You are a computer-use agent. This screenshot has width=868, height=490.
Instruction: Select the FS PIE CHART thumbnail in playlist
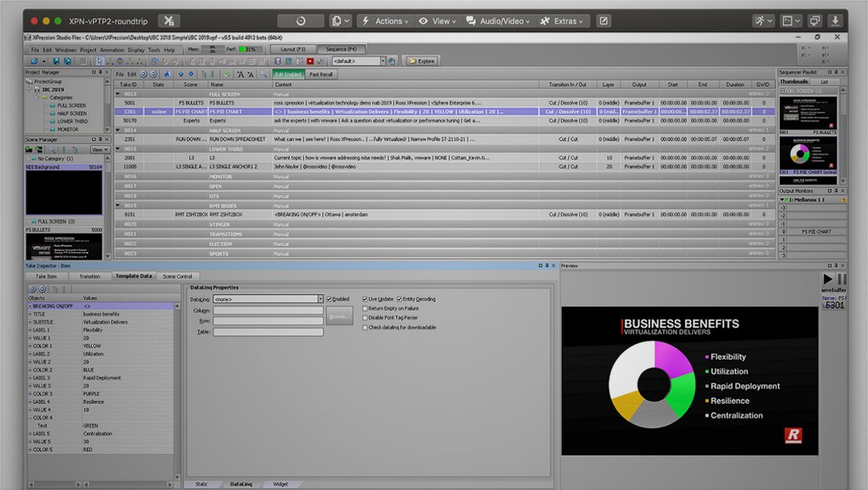[807, 154]
